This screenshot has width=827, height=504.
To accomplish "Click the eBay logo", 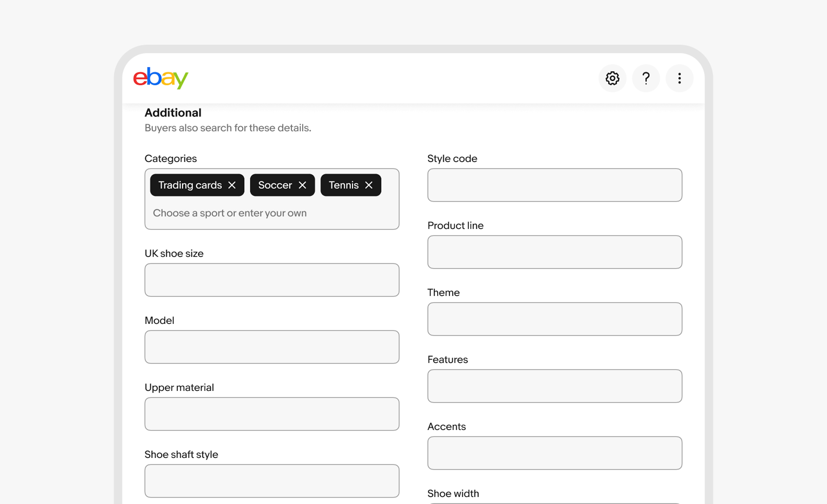I will 161,78.
